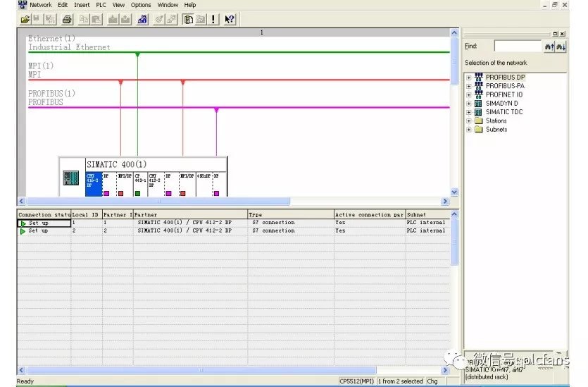Click the green Industrial Ethernet line
The height and width of the screenshot is (387, 588).
click(x=282, y=52)
